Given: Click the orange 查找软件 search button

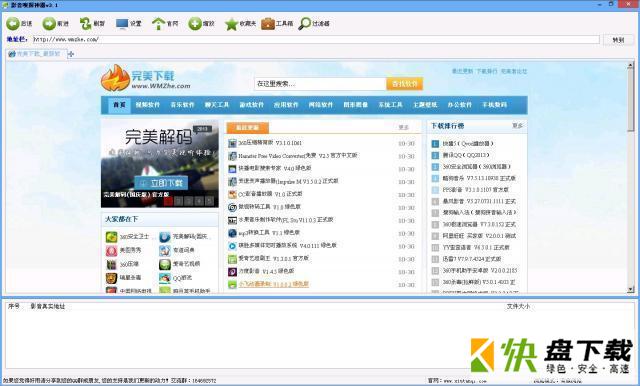Looking at the screenshot, I should [x=404, y=84].
